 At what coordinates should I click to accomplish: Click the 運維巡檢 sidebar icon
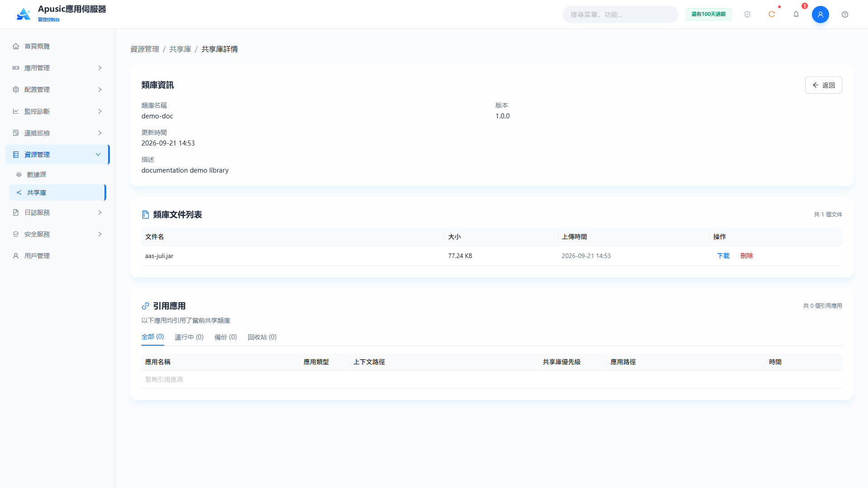tap(16, 133)
